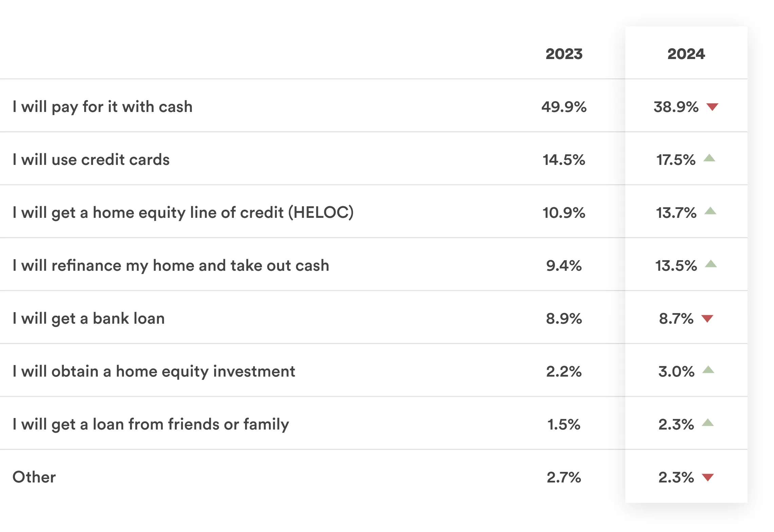Click the up arrow in the friends or family row
This screenshot has width=774, height=532.
[x=708, y=423]
